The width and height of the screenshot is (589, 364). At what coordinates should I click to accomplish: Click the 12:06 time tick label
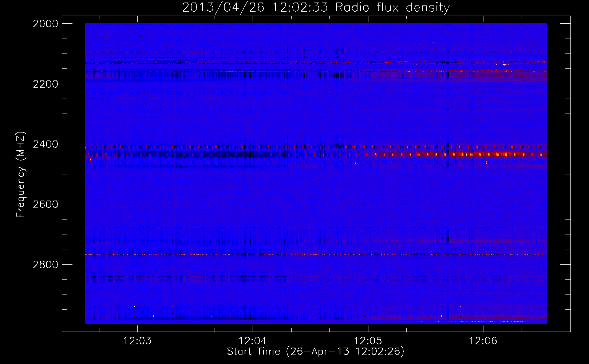(x=483, y=341)
